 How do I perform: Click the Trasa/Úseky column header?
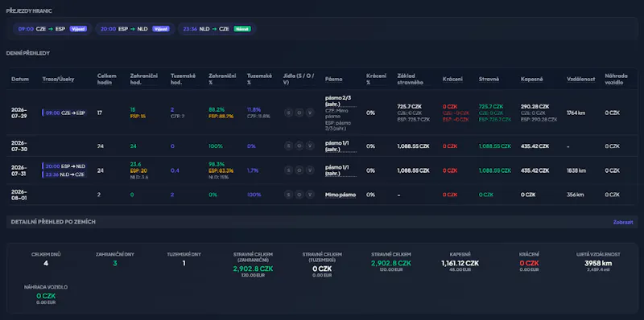[x=58, y=79]
